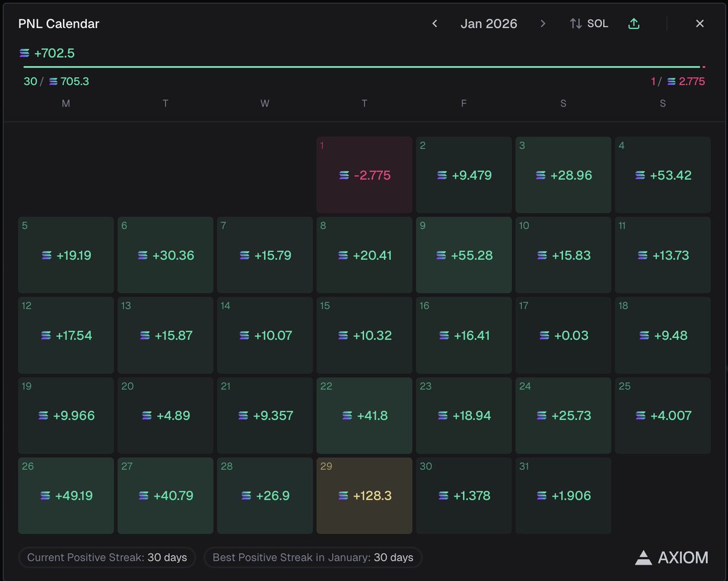728x581 pixels.
Task: Click day 18 cell with +9.48
Action: point(663,335)
